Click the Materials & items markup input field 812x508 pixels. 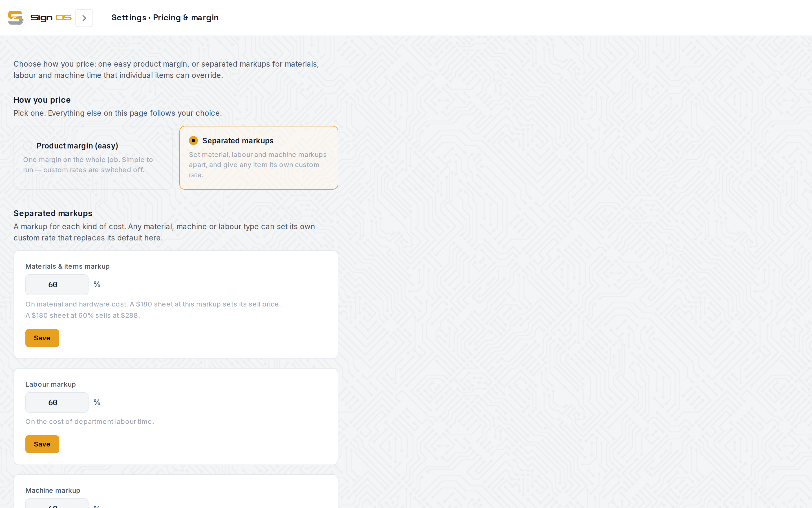pos(57,284)
